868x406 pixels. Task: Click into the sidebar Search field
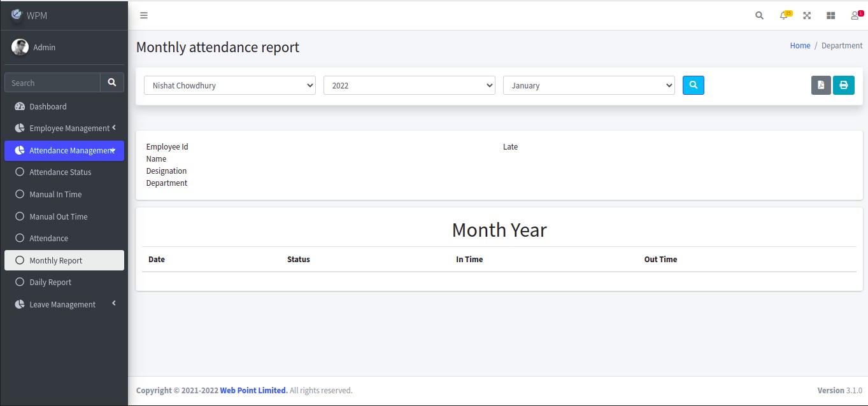click(52, 83)
